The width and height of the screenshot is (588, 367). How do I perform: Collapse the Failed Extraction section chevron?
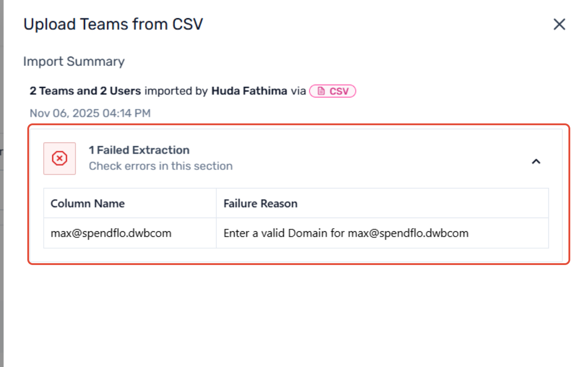pyautogui.click(x=536, y=161)
